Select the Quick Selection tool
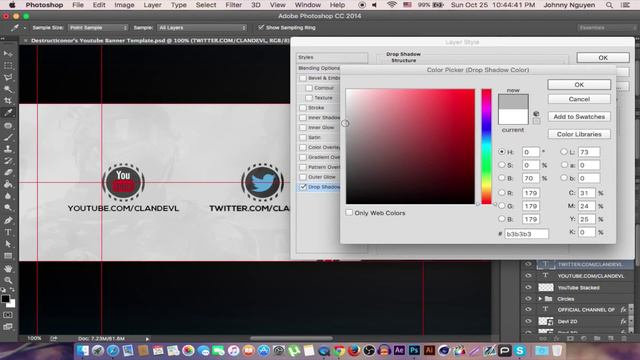 [8, 89]
